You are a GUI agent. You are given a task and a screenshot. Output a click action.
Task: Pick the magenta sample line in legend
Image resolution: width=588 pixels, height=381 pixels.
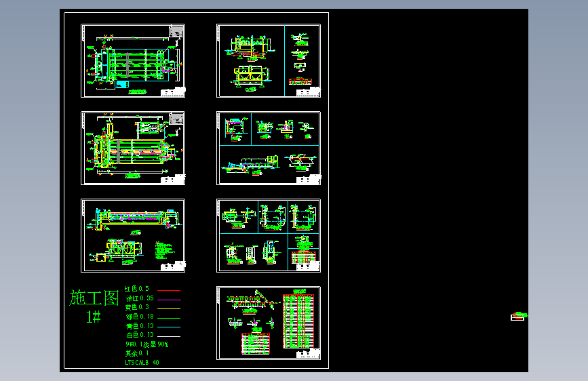point(169,300)
